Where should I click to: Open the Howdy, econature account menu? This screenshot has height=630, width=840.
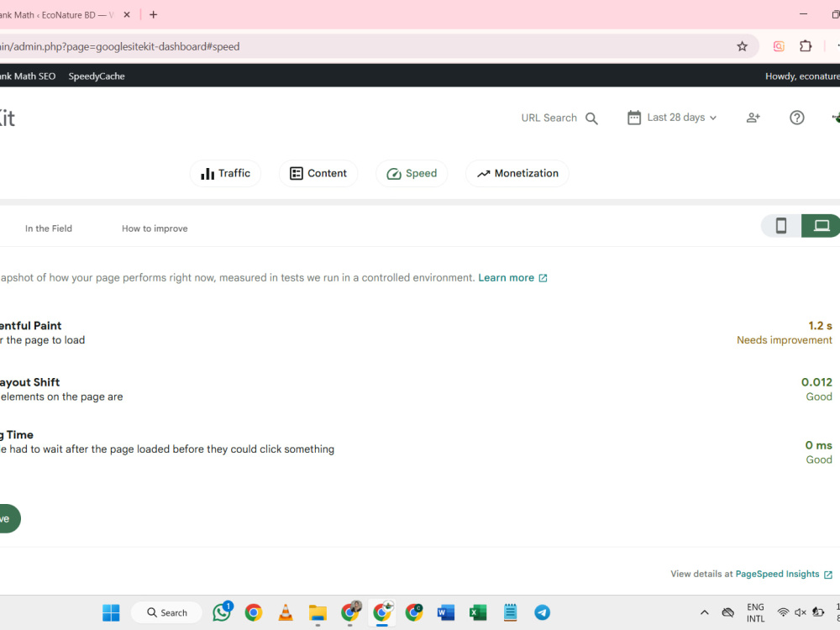point(802,76)
